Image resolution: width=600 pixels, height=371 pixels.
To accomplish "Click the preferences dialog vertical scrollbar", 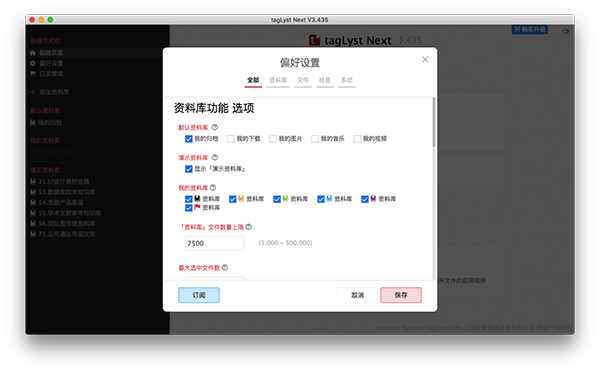I will [x=434, y=122].
